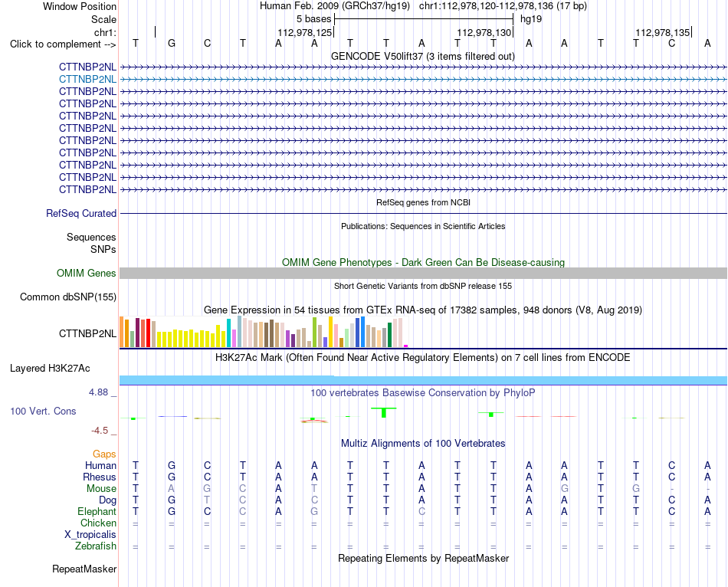Click the Window Position label
This screenshot has width=728, height=587.
(80, 6)
